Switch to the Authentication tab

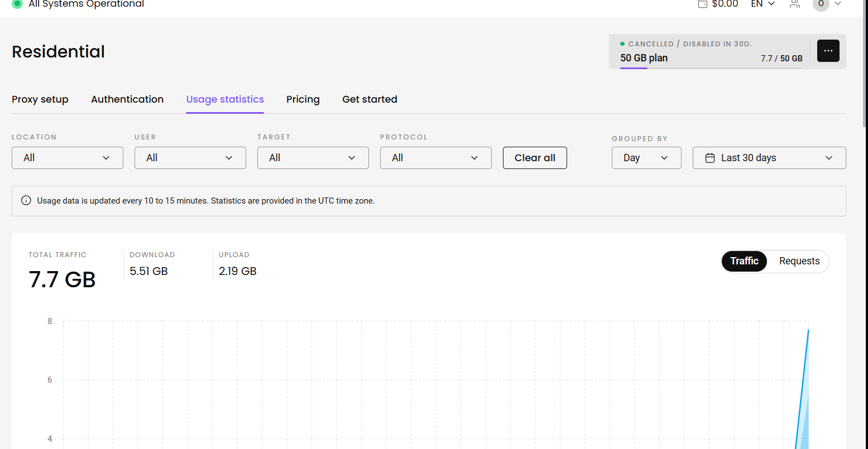(127, 99)
